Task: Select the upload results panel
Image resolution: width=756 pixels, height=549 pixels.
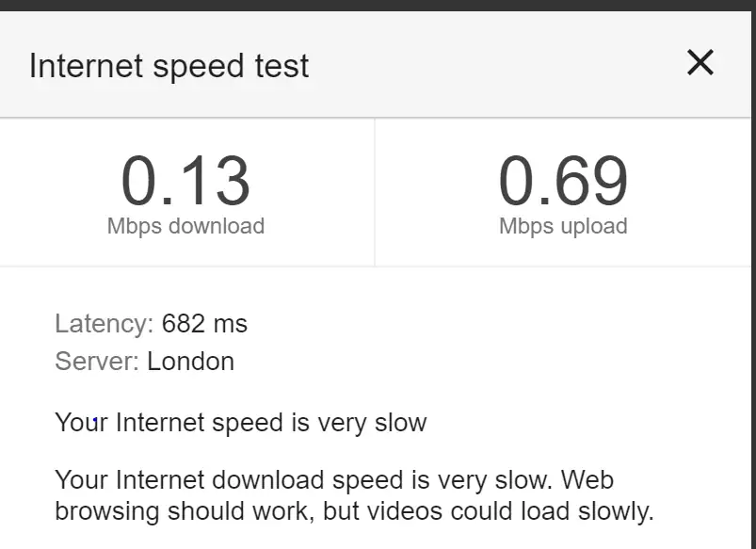Action: pos(565,193)
